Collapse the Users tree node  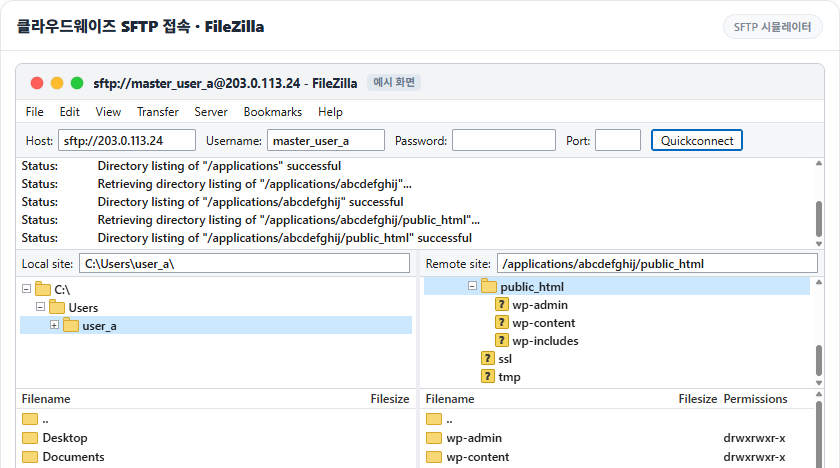pos(40,307)
